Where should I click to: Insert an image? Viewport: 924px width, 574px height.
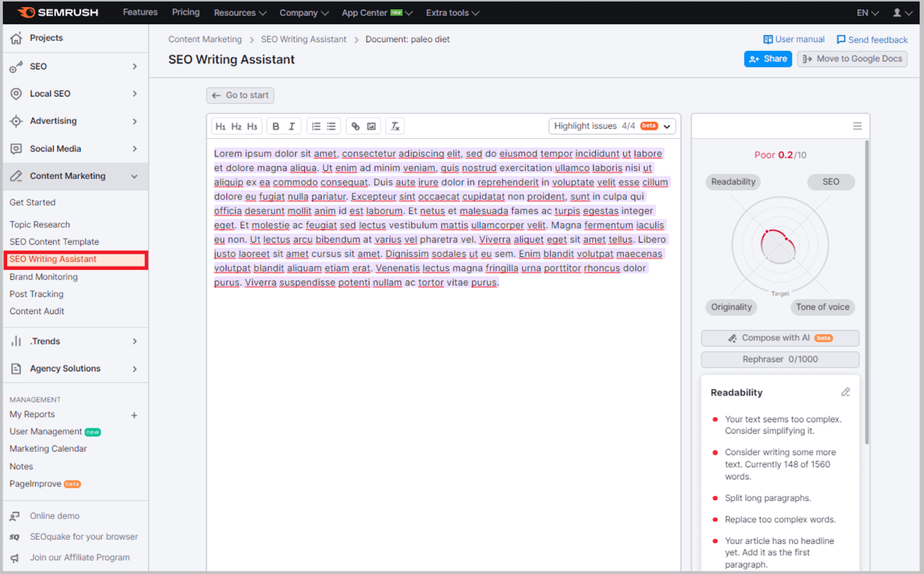click(x=371, y=126)
